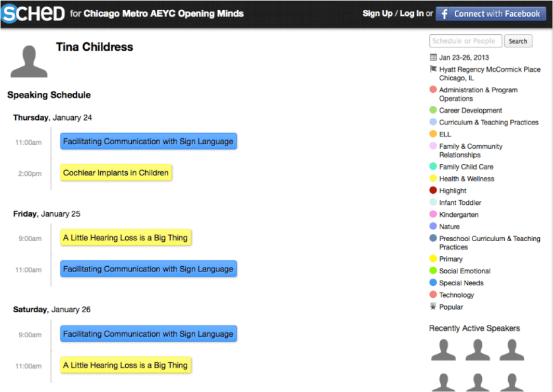Viewport: 553px width, 392px height.
Task: Open Saturday 9:00am Facilitating Communication session
Action: tap(148, 334)
